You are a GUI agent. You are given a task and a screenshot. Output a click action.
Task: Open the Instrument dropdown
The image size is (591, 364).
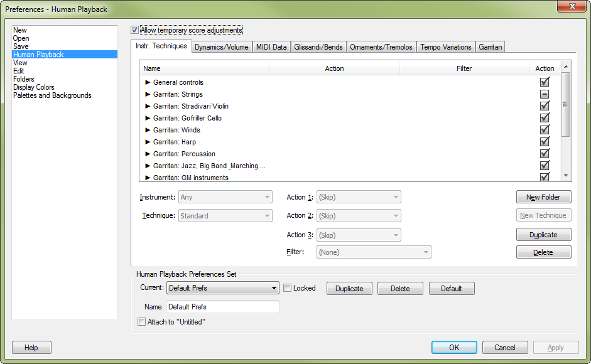coord(225,197)
